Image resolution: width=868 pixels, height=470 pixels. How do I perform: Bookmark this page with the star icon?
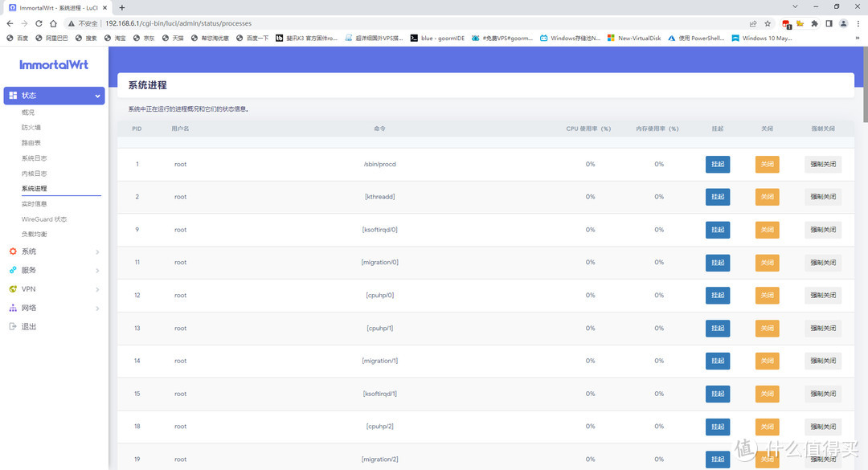768,23
